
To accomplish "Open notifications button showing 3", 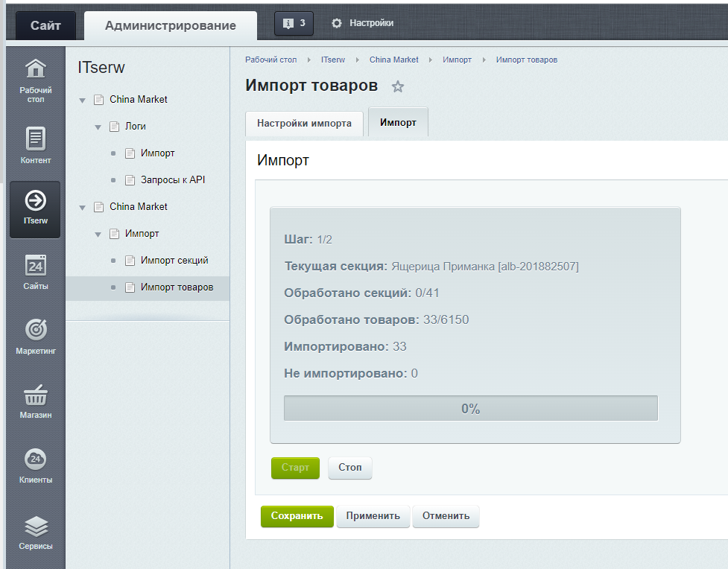I will point(294,23).
